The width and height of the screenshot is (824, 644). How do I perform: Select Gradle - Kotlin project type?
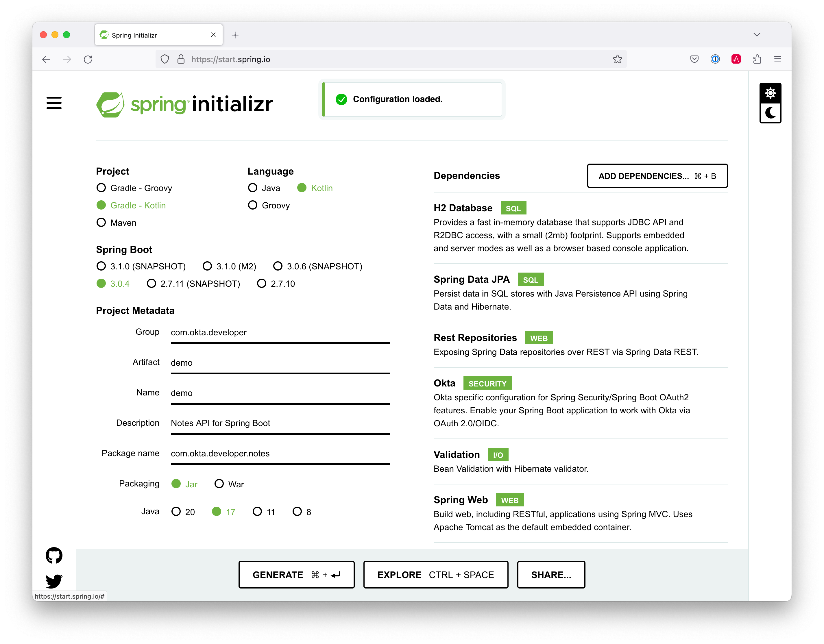131,205
